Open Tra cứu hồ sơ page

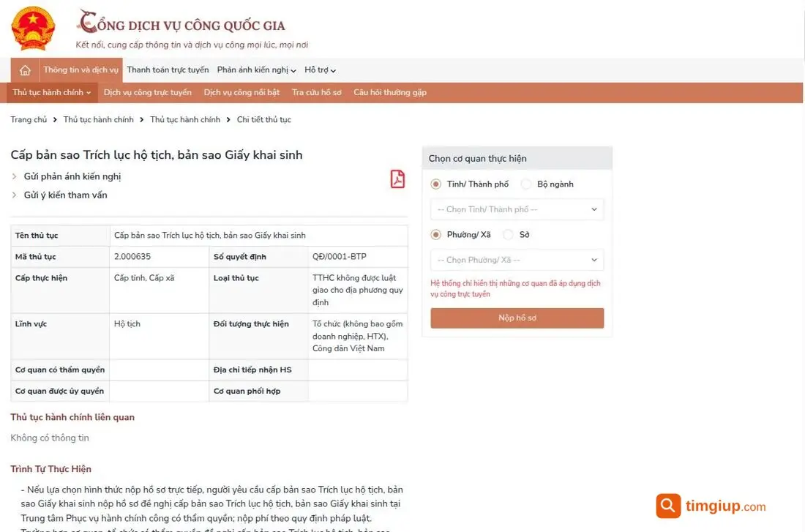click(x=316, y=92)
